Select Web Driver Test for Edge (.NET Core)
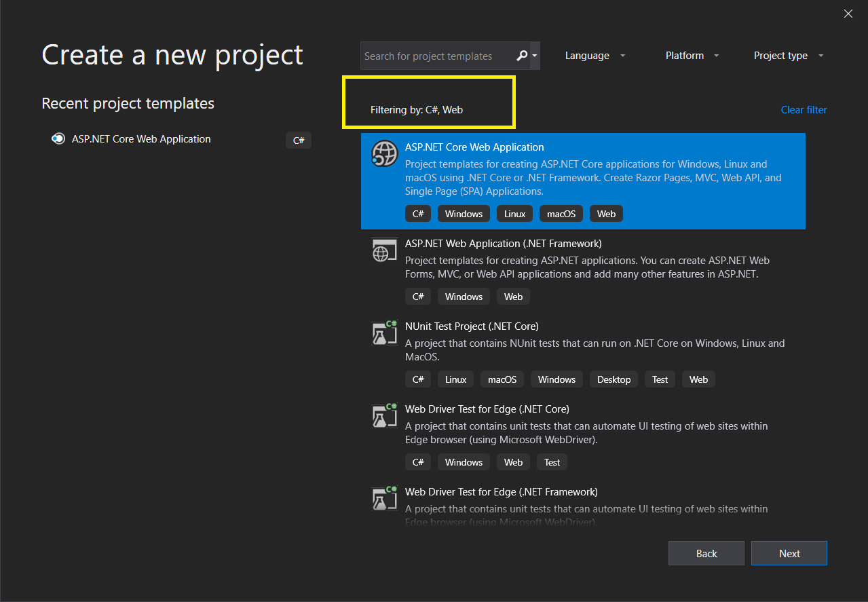This screenshot has width=868, height=602. click(583, 436)
